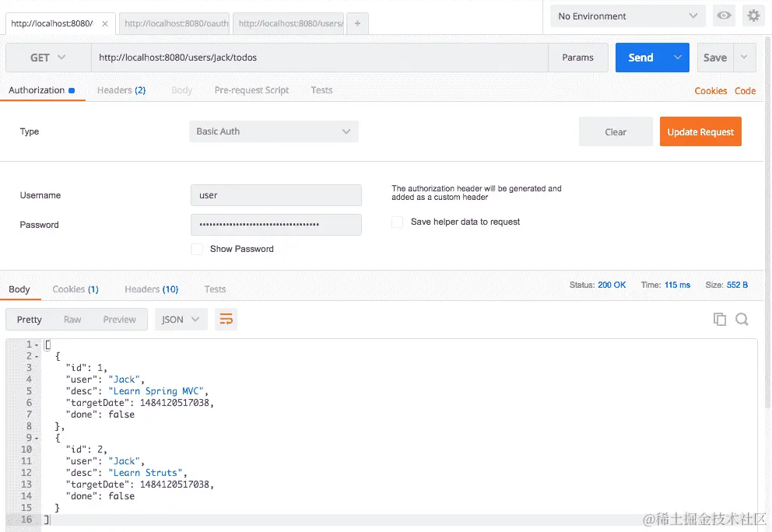Open the Cookies link
Viewport: 772px width, 532px height.
(711, 91)
